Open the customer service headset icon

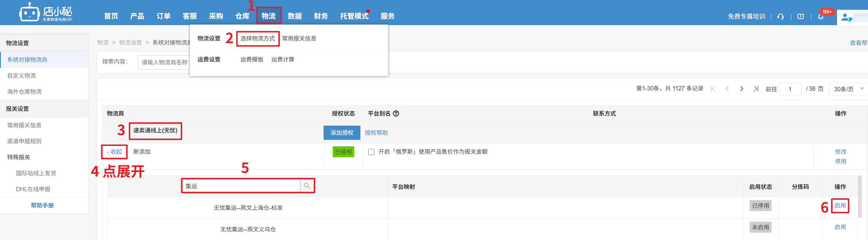coord(780,17)
